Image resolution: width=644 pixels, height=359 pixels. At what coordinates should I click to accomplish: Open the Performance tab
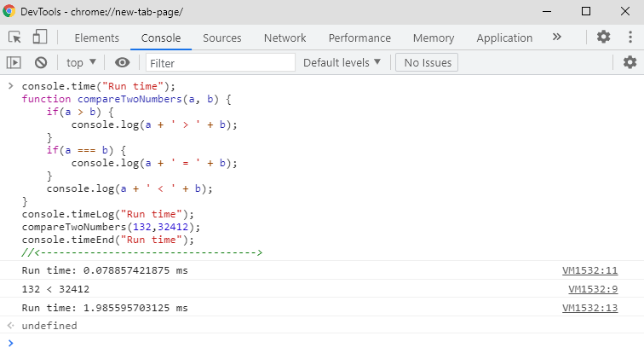(359, 38)
